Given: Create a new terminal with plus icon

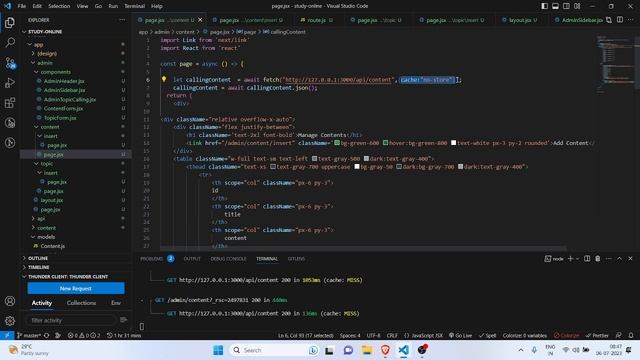Looking at the screenshot, I should [x=571, y=259].
